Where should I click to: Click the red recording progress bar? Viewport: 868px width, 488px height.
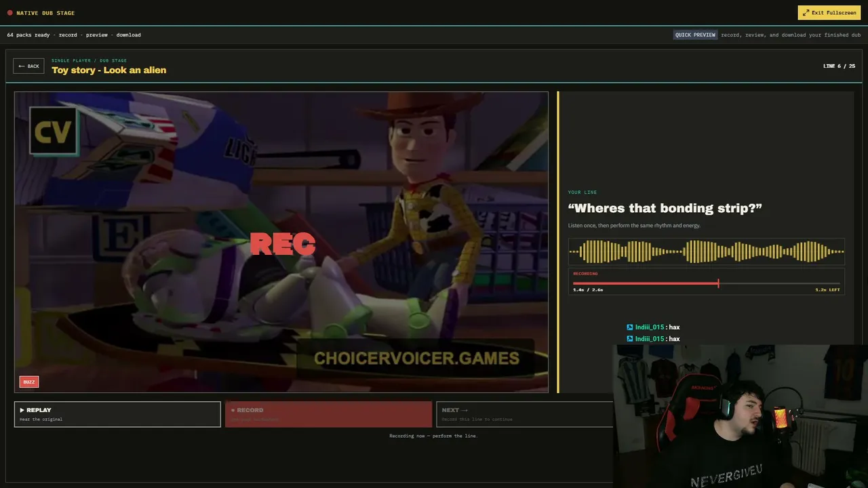click(706, 283)
